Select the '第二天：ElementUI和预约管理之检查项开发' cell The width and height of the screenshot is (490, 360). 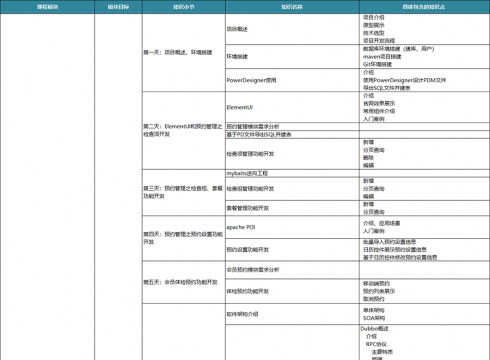pos(184,130)
